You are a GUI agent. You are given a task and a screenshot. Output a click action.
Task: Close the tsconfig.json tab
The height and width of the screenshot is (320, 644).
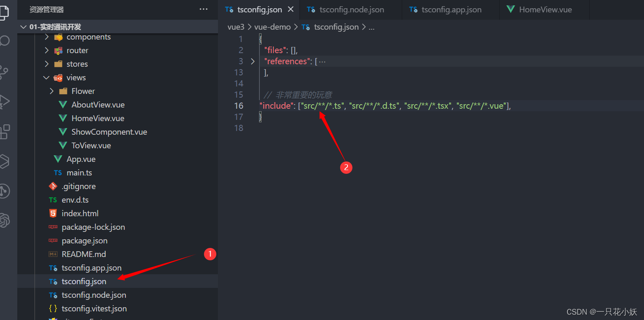[x=291, y=9]
